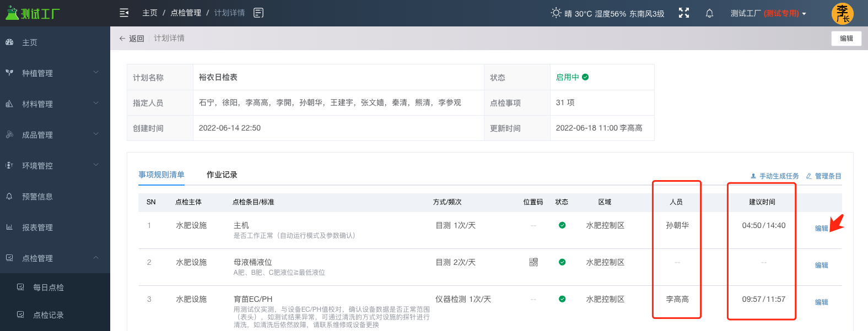Image resolution: width=868 pixels, height=331 pixels.
Task: Click 孙朝华 in the 人员 column
Action: point(677,225)
